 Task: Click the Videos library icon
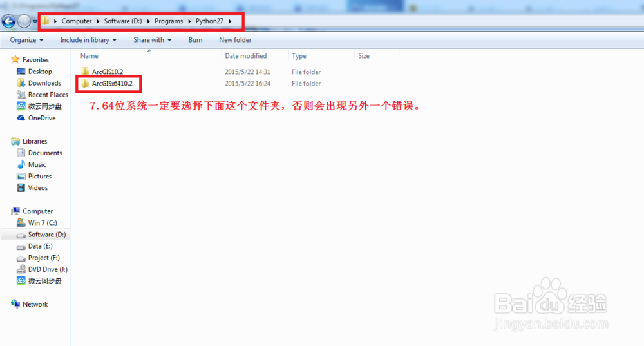pyautogui.click(x=21, y=187)
